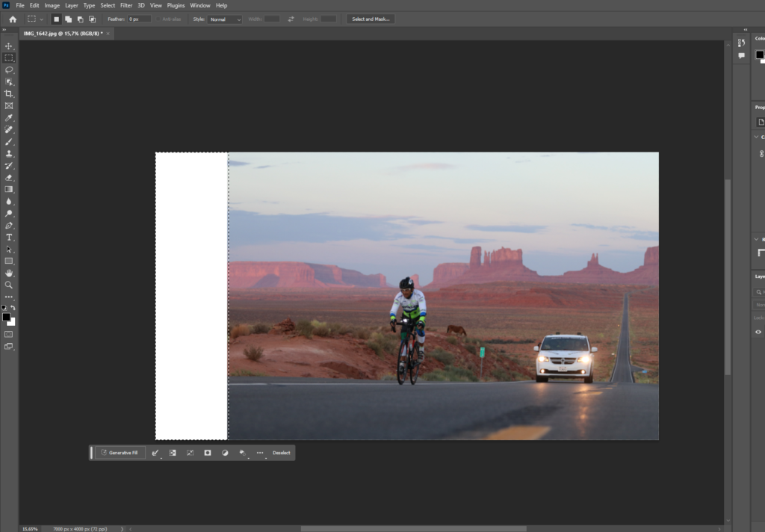This screenshot has width=765, height=532.
Task: Activate the Crop tool
Action: (x=9, y=93)
